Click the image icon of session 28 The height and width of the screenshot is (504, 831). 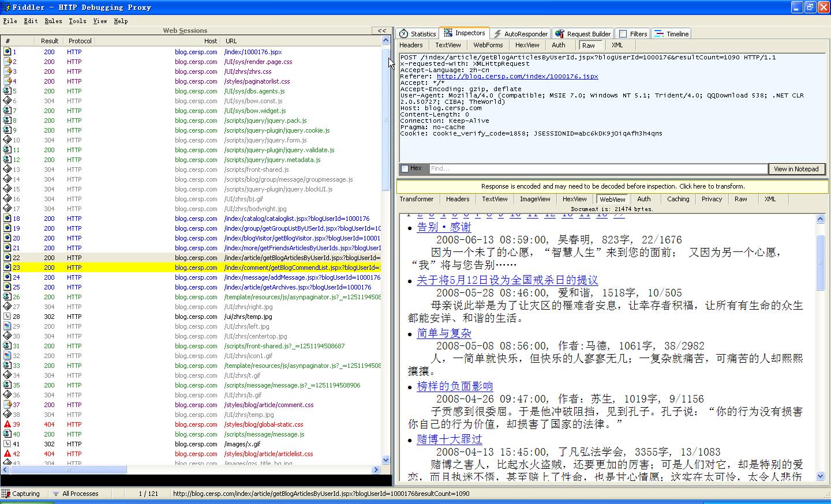pos(8,317)
